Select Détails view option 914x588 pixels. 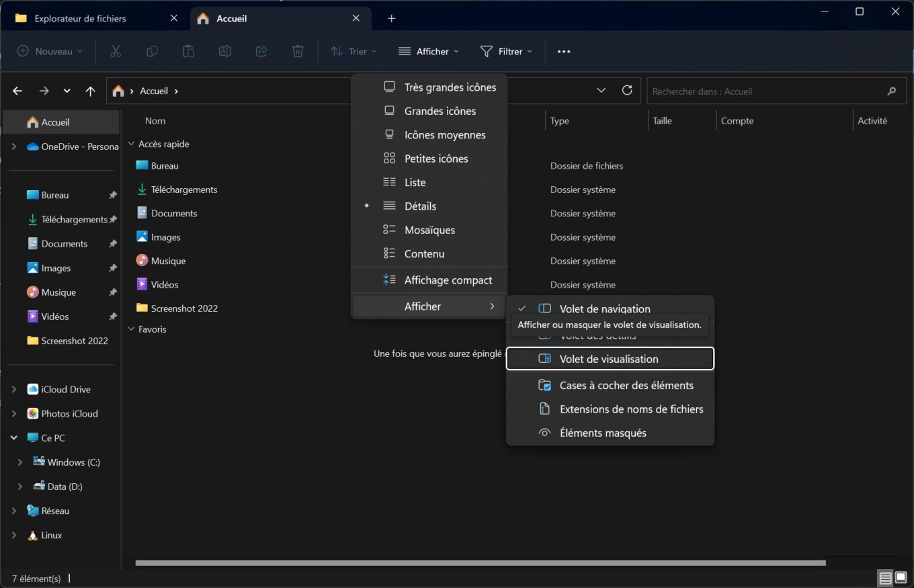[x=429, y=206]
